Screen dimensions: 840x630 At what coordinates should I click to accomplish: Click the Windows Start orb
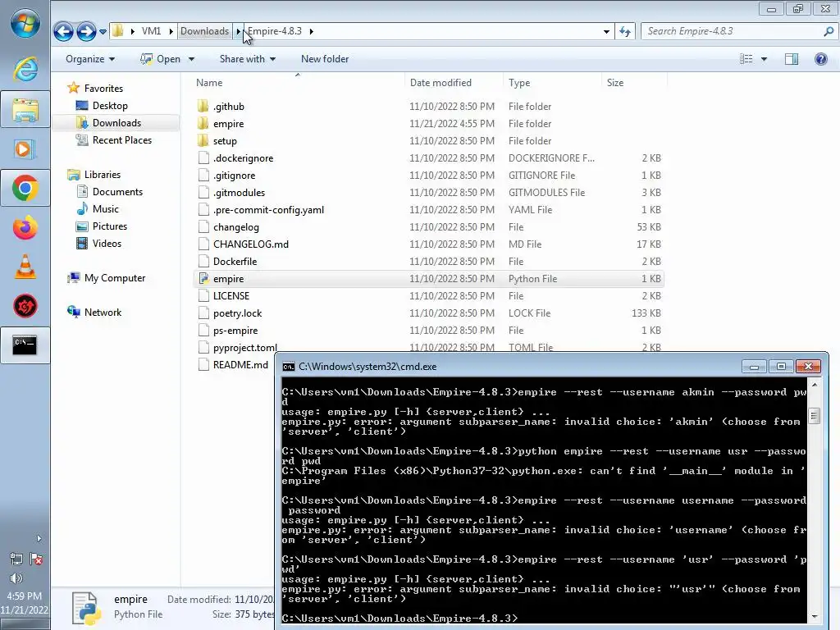point(25,24)
